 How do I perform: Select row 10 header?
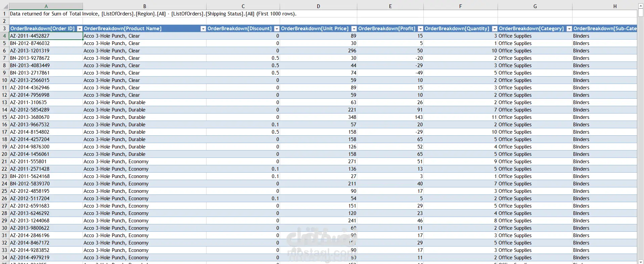4,80
